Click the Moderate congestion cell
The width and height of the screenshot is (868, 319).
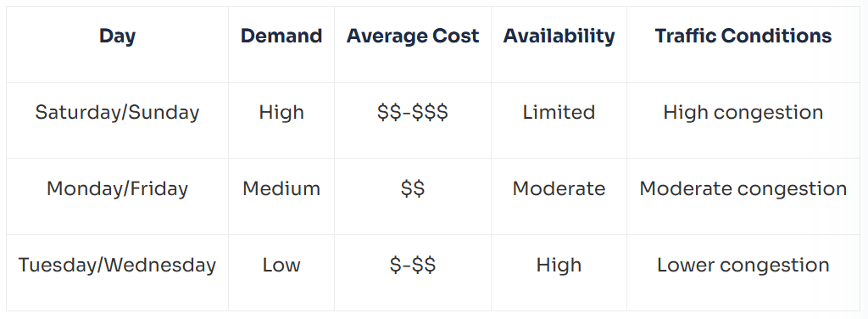pyautogui.click(x=743, y=189)
